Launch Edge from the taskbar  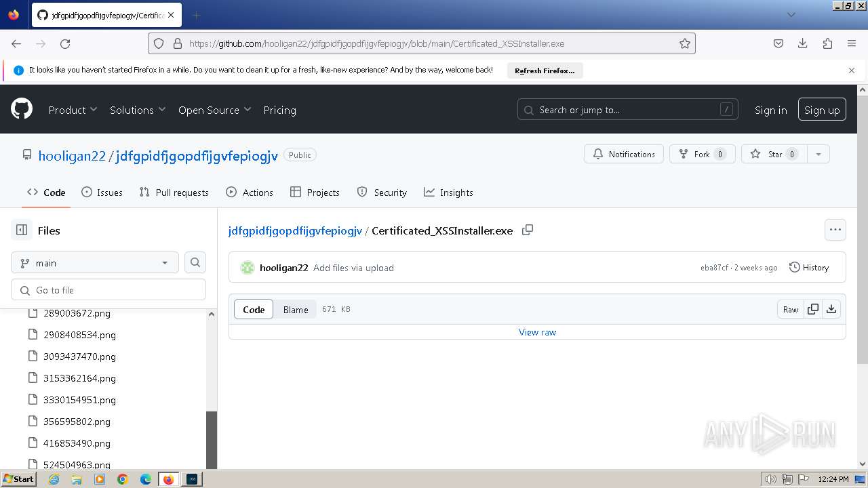146,479
